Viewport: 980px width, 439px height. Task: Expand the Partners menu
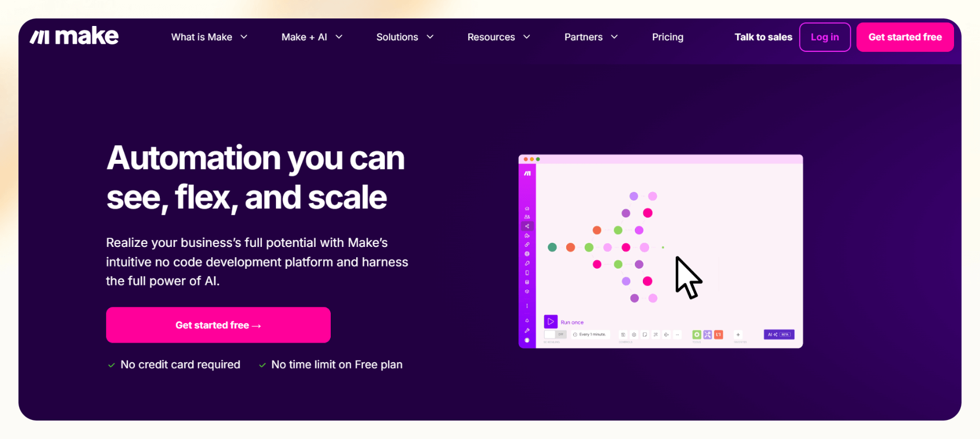[x=591, y=37]
